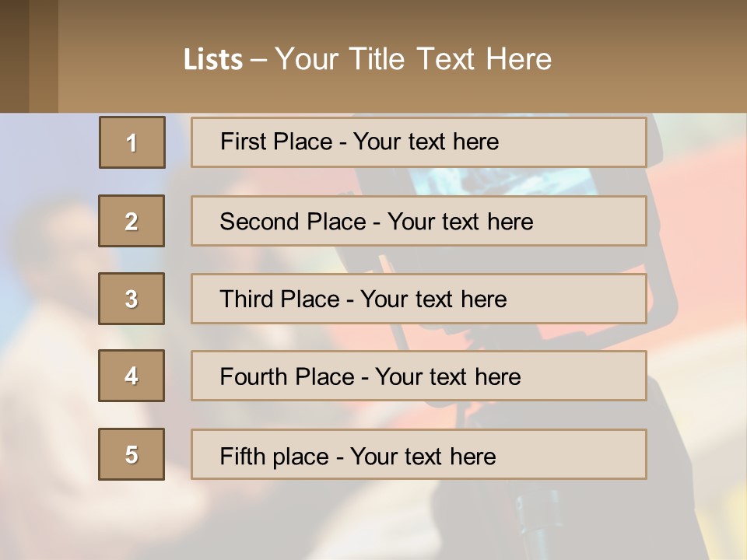This screenshot has width=747, height=560.
Task: Click the empty header area right of the title
Action: 654,59
